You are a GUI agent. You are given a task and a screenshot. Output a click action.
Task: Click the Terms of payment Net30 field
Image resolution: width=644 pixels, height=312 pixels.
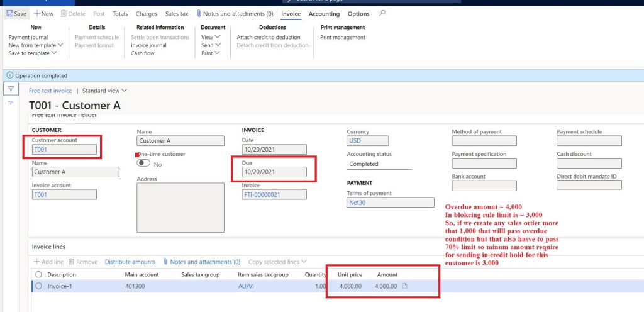[390, 203]
